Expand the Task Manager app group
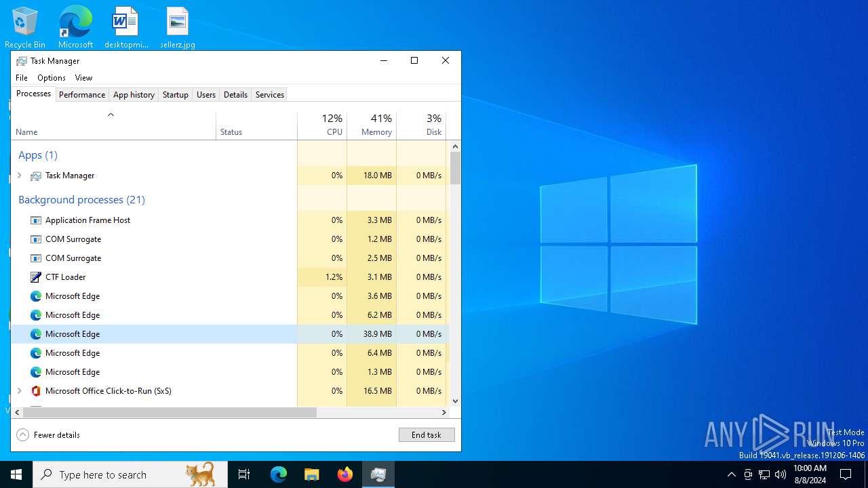 20,176
